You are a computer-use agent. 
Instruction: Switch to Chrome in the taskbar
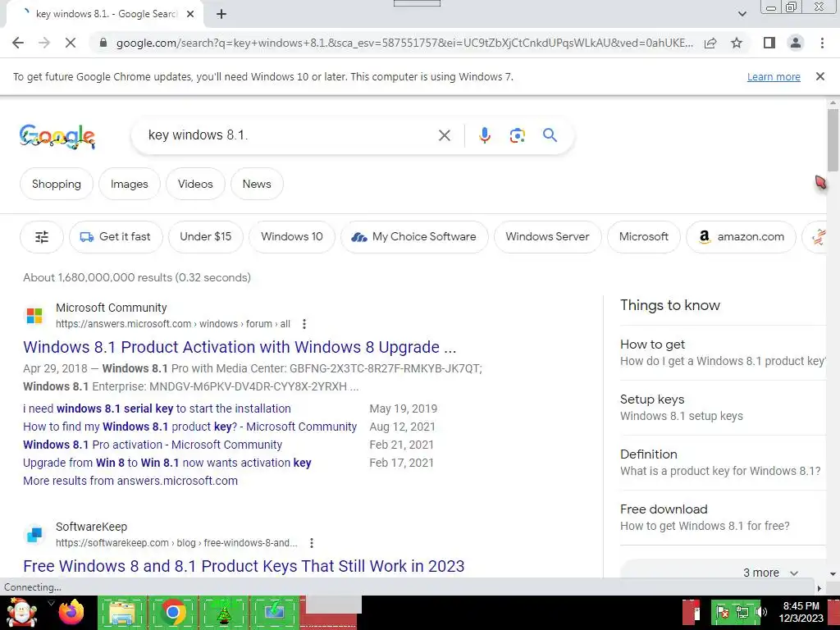point(172,612)
